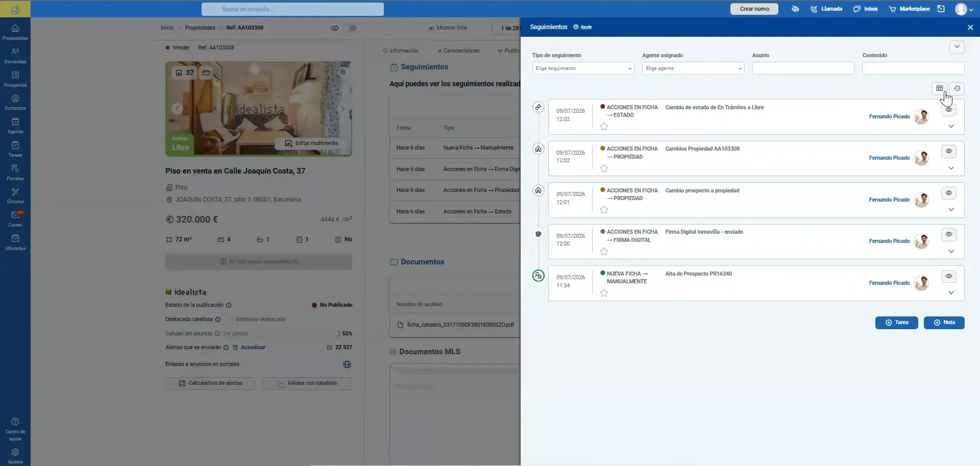Click the history clock icon button

(x=957, y=88)
